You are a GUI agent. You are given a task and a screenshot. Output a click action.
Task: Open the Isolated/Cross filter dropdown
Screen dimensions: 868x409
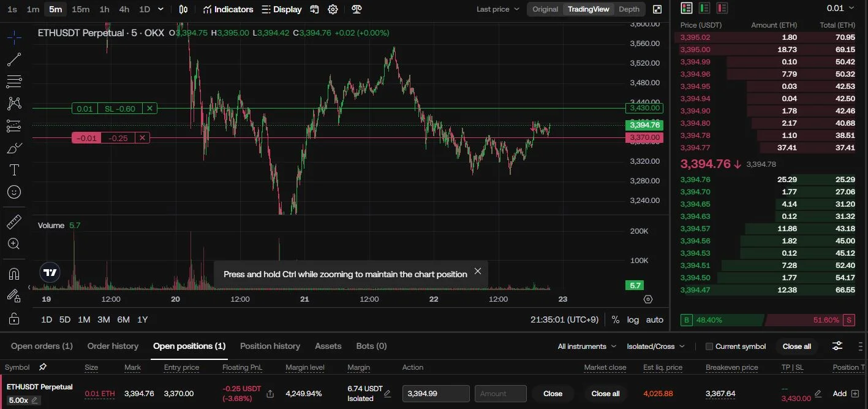coord(656,346)
